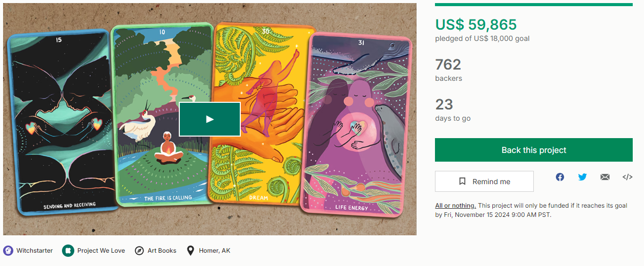Click the Life Energy card in thumbnail
This screenshot has width=644, height=266.
tap(357, 123)
